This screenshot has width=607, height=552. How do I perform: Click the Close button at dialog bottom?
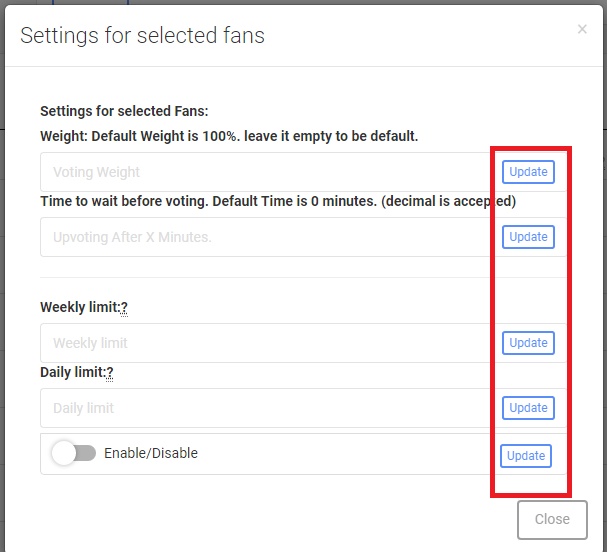pyautogui.click(x=552, y=520)
